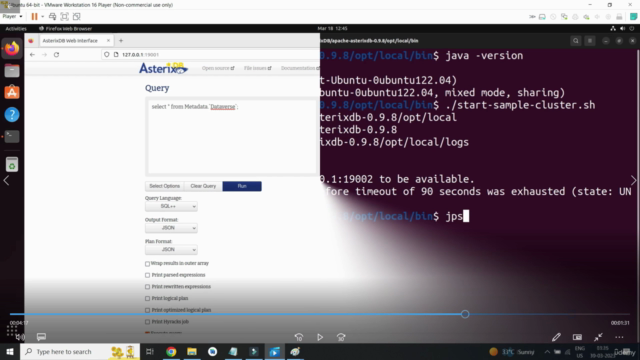640x360 pixels.
Task: Open the Documentation link
Action: pos(300,68)
